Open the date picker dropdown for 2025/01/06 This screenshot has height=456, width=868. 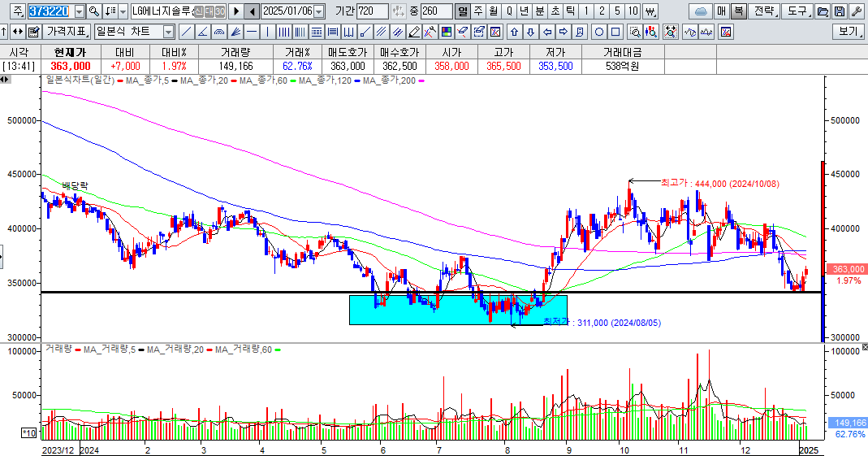pos(318,11)
